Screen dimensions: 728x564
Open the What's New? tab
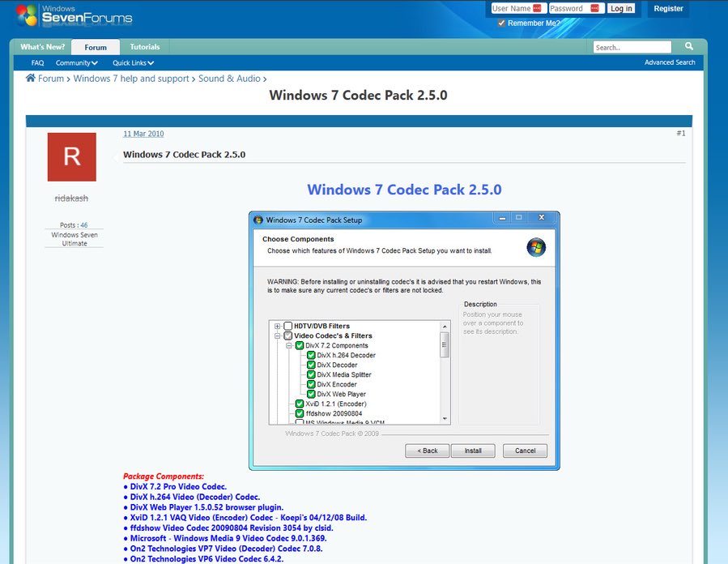click(43, 47)
